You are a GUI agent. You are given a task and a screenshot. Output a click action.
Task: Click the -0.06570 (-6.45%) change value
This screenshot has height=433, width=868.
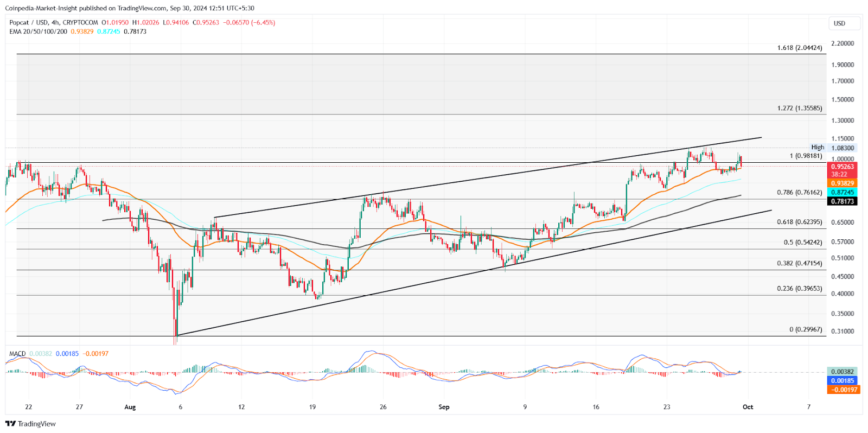click(249, 23)
